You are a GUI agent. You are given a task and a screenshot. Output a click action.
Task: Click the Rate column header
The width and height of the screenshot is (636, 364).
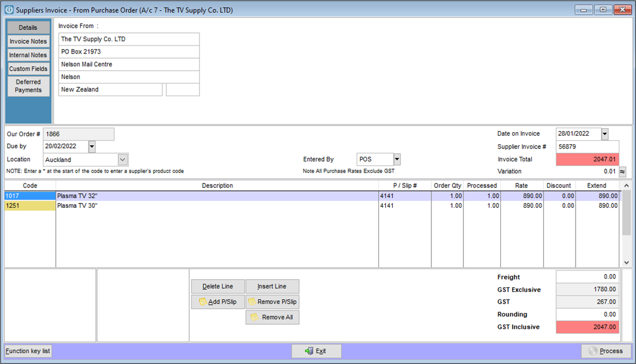[521, 186]
